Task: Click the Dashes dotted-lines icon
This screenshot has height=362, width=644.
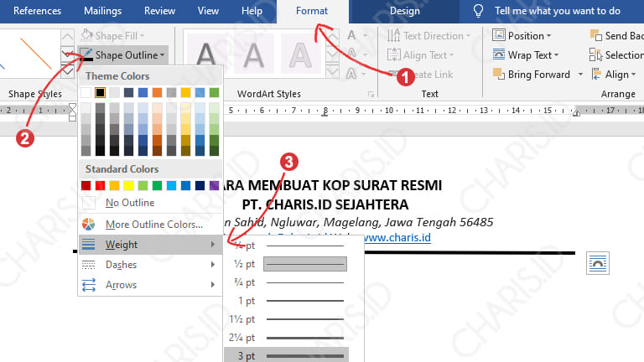Action: click(x=89, y=265)
